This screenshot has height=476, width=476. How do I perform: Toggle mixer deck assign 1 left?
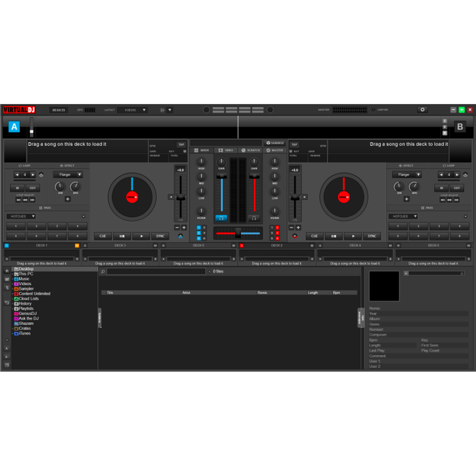tap(199, 227)
